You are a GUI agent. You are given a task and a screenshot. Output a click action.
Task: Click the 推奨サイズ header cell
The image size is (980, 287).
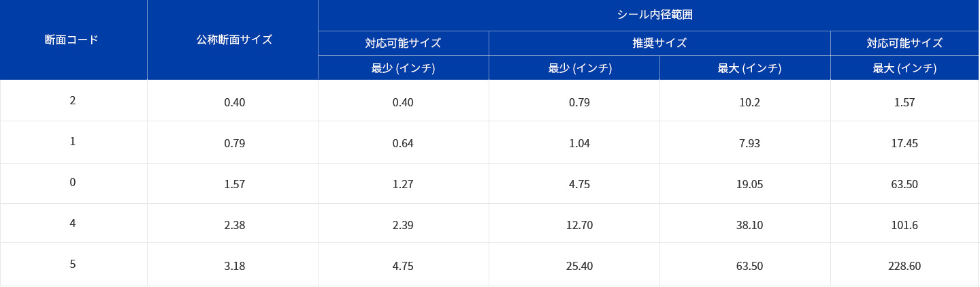659,43
